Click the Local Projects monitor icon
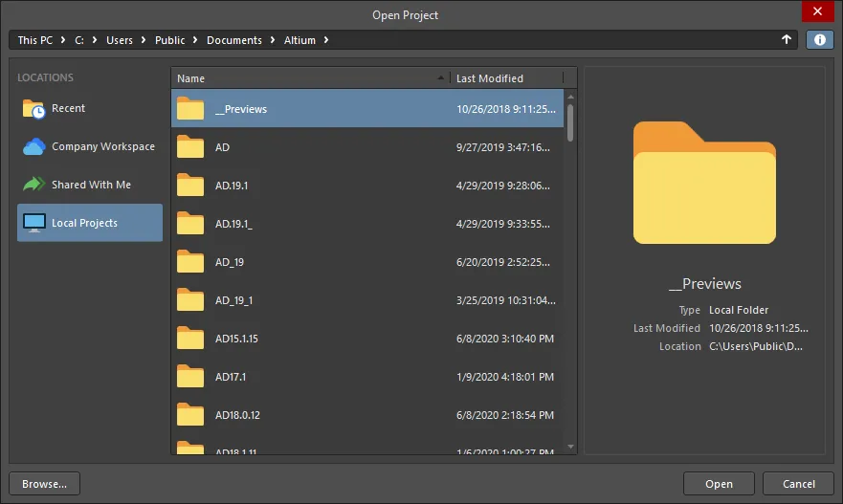The width and height of the screenshot is (843, 504). pos(33,223)
